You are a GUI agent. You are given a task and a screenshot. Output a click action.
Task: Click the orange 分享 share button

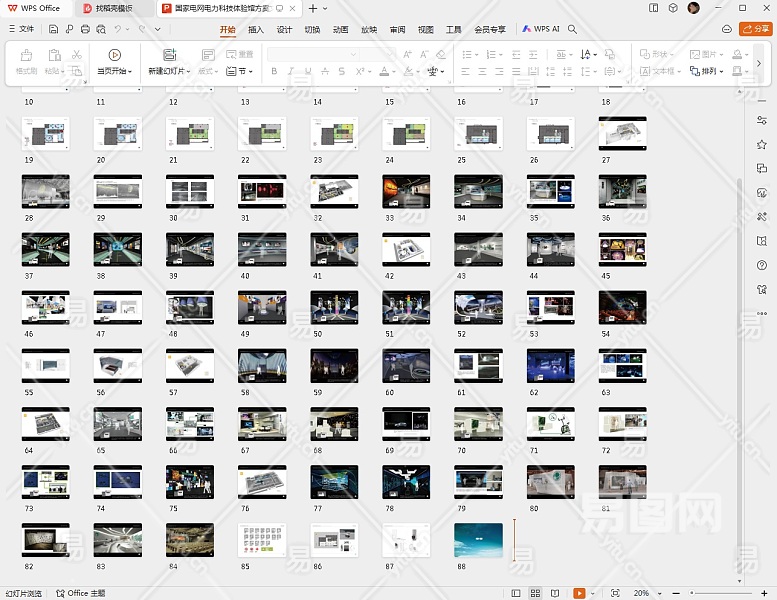pyautogui.click(x=755, y=30)
